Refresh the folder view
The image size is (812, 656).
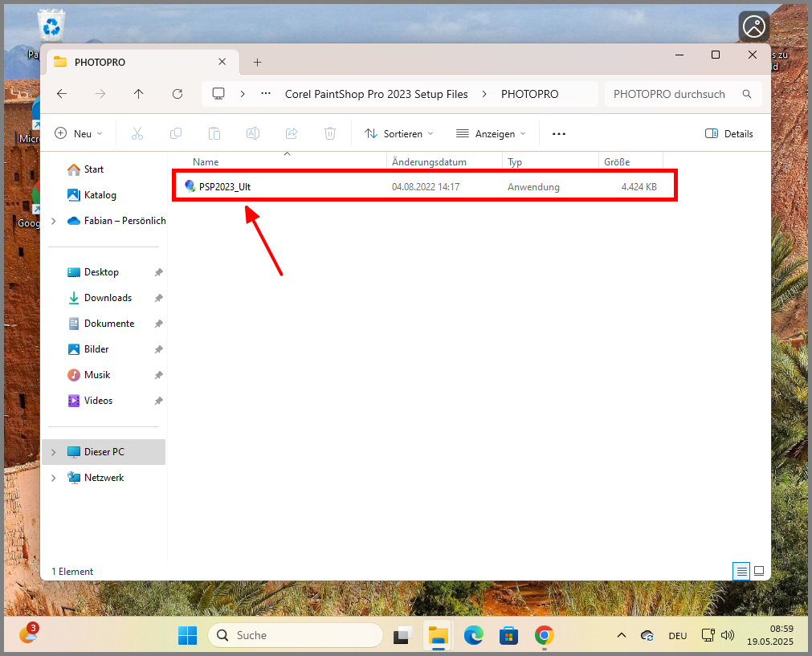(x=177, y=94)
